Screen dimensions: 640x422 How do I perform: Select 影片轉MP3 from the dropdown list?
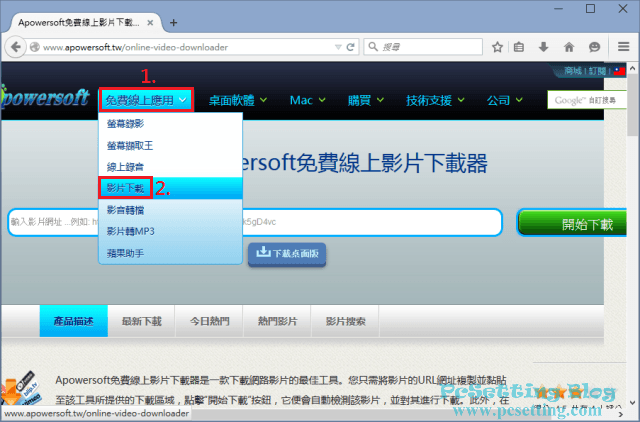pos(171,231)
